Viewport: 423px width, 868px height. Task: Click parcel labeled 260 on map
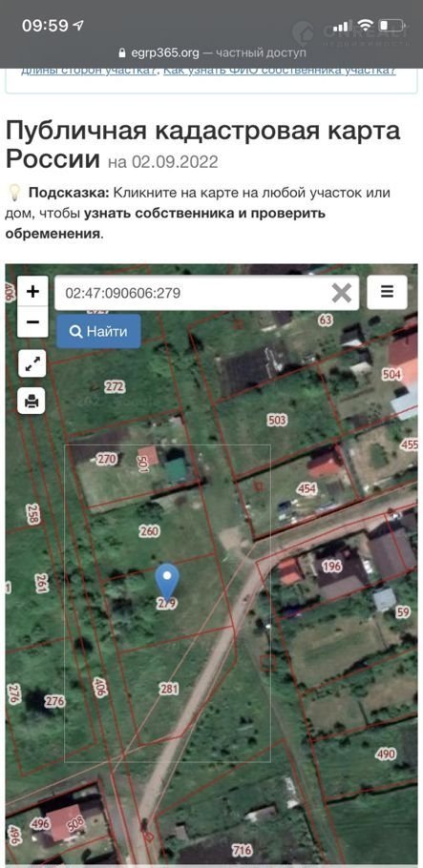150,531
